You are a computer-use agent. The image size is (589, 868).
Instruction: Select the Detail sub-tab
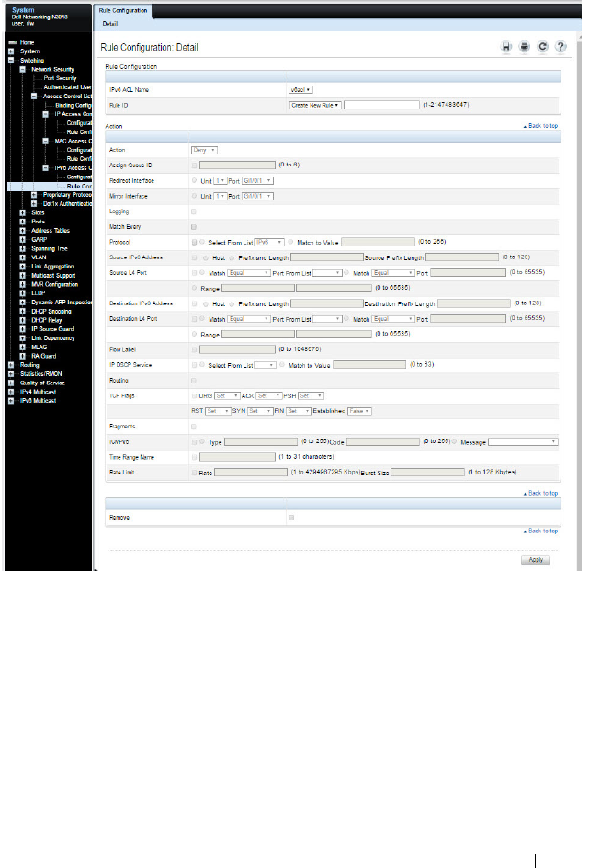click(x=110, y=24)
